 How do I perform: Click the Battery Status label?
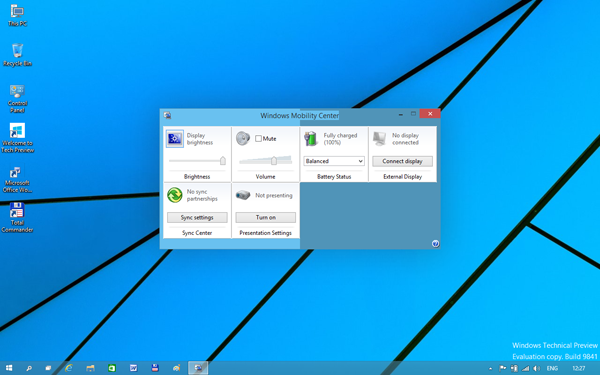(x=334, y=176)
